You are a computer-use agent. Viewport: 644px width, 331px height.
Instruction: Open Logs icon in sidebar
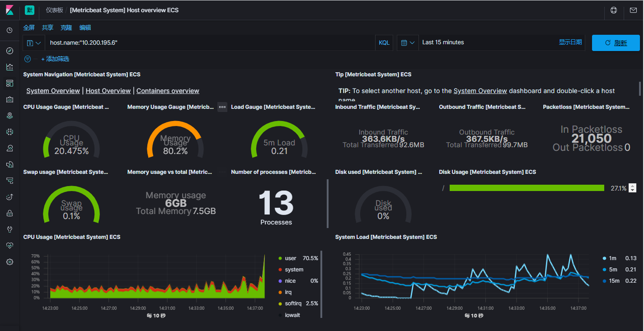point(9,164)
